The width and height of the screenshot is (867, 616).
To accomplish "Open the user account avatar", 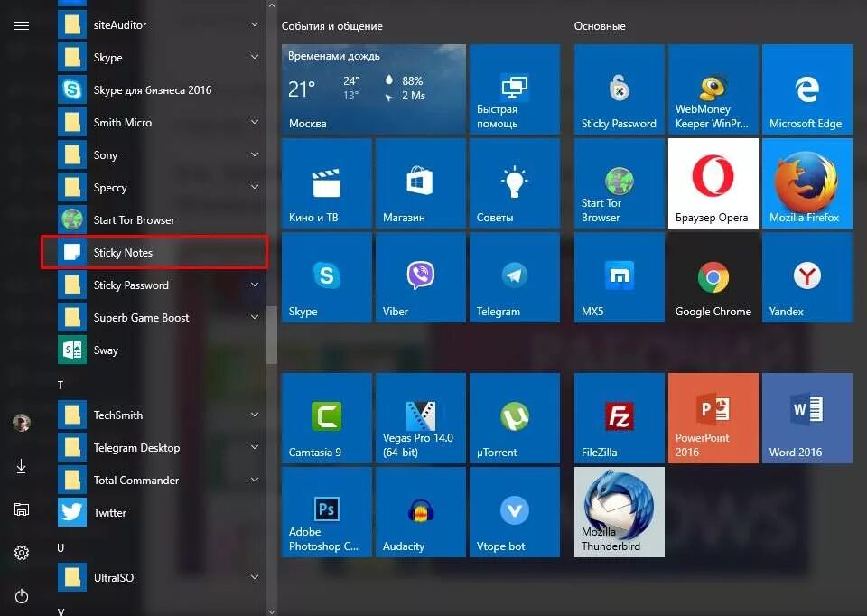I will (x=22, y=423).
